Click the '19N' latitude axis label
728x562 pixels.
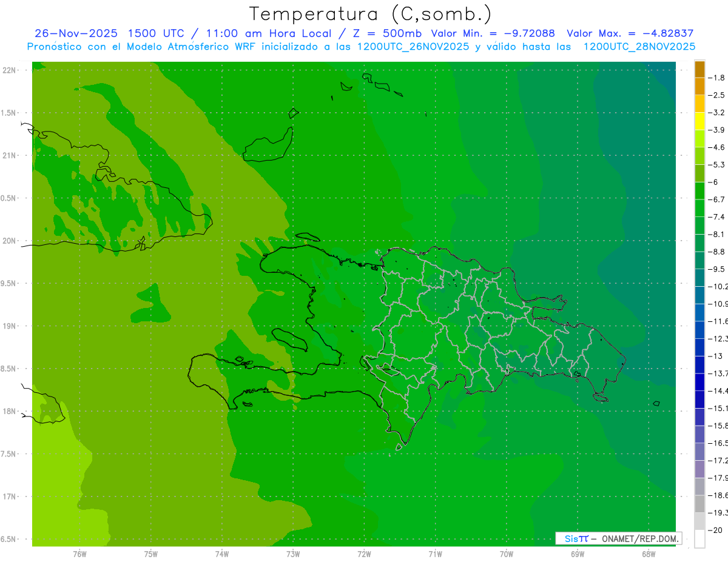[x=8, y=326]
